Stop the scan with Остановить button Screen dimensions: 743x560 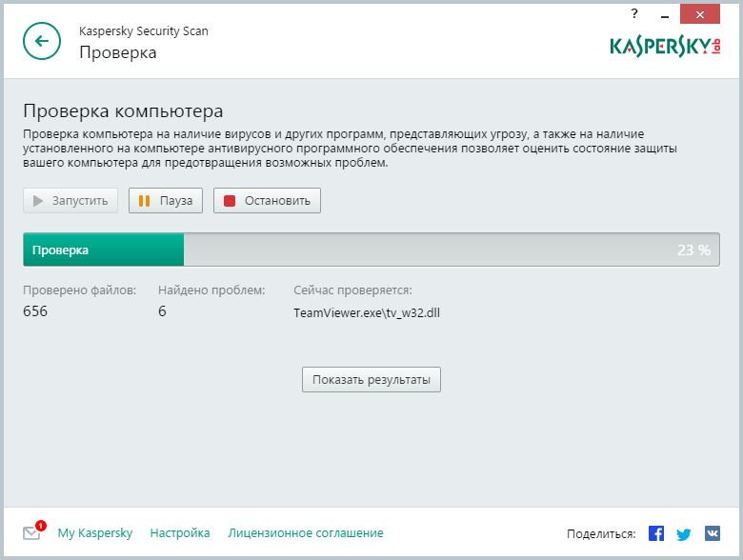tap(267, 200)
